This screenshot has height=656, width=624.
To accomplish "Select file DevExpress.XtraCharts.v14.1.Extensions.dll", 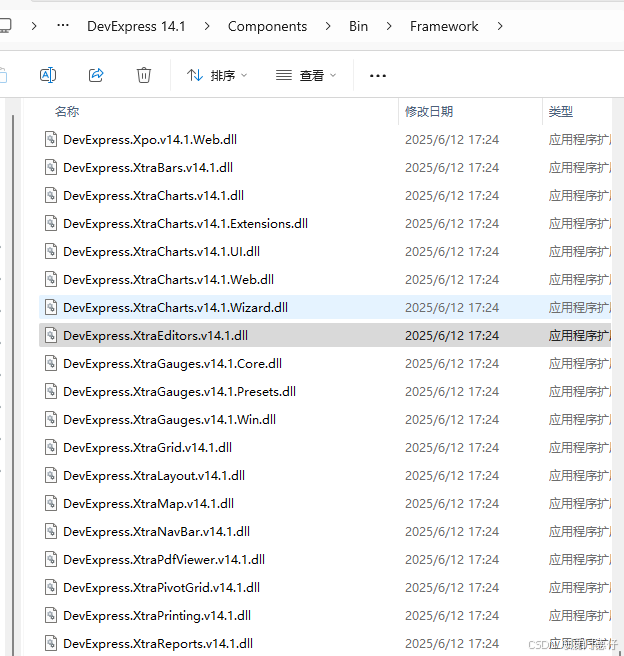I will [x=325, y=223].
